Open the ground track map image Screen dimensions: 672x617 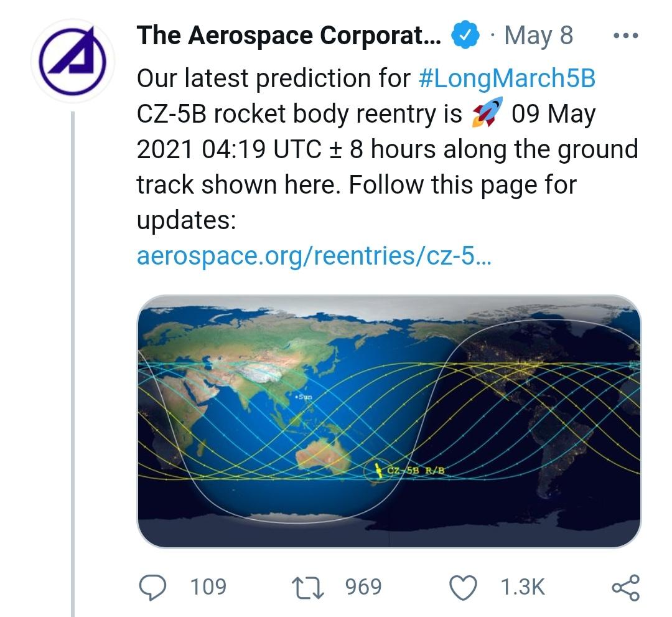389,422
